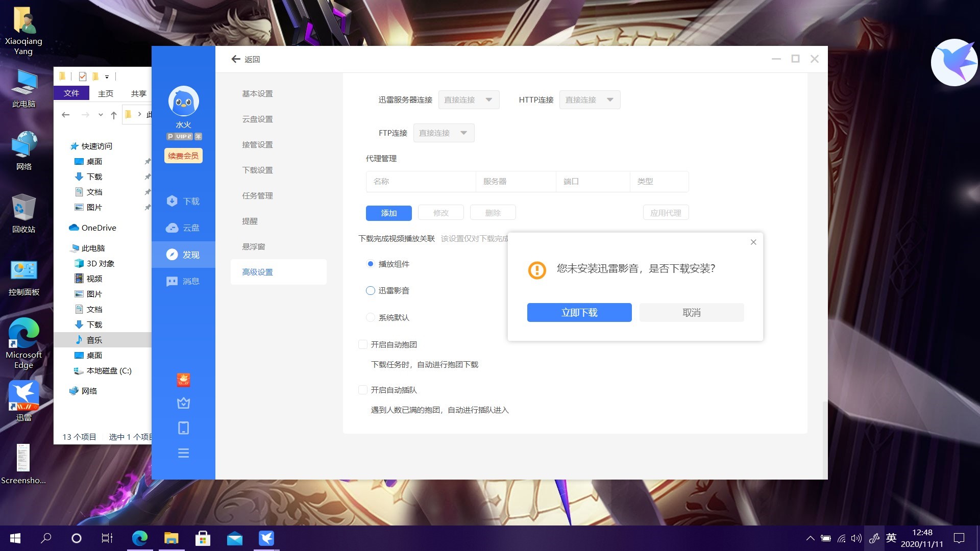Click the 添加 proxy button

[x=388, y=213]
